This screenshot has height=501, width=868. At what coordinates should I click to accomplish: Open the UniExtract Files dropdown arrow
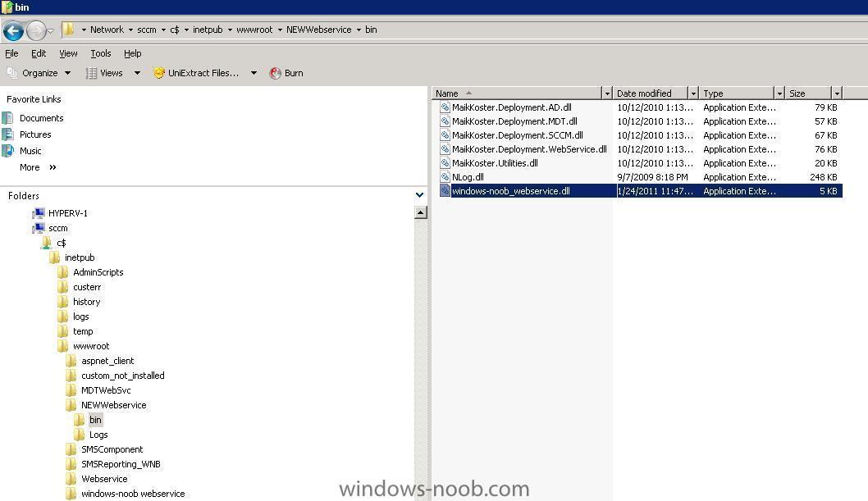254,73
